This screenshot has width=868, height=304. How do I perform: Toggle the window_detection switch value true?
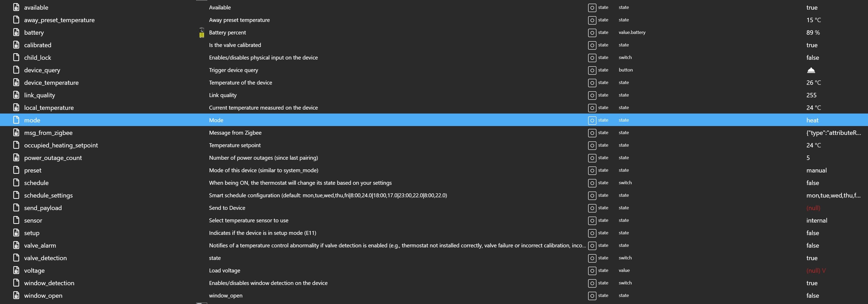pos(812,283)
